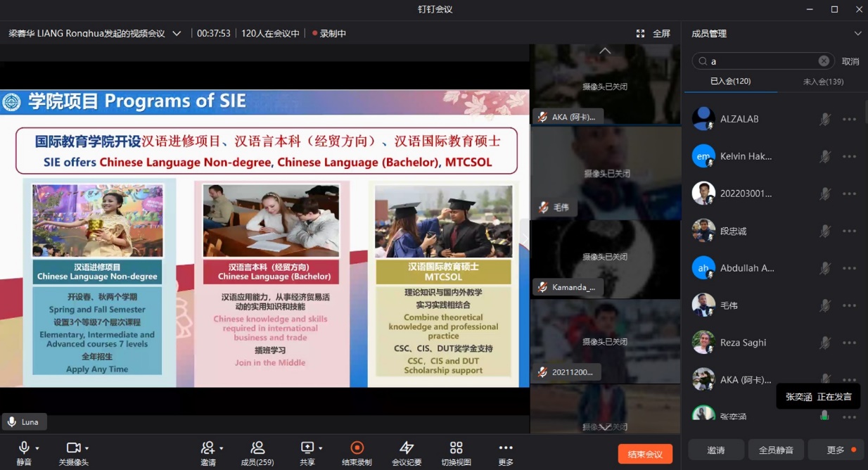
Task: Open the invite participants icon
Action: pyautogui.click(x=208, y=448)
